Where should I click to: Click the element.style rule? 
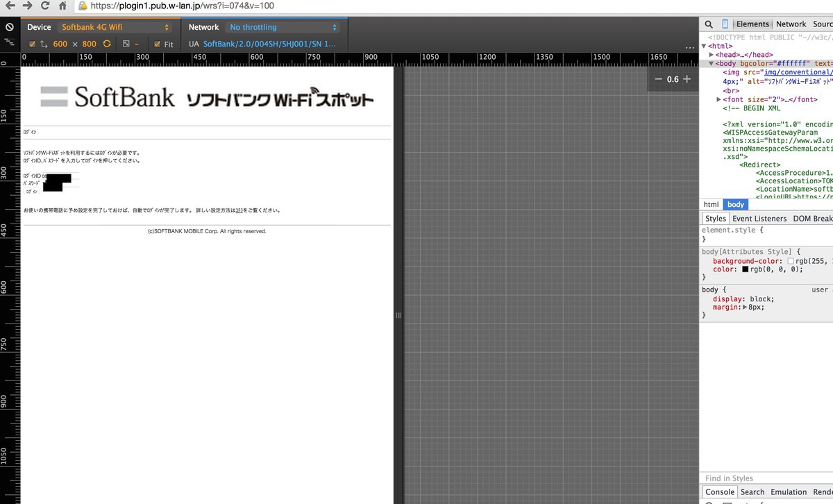[x=732, y=230]
